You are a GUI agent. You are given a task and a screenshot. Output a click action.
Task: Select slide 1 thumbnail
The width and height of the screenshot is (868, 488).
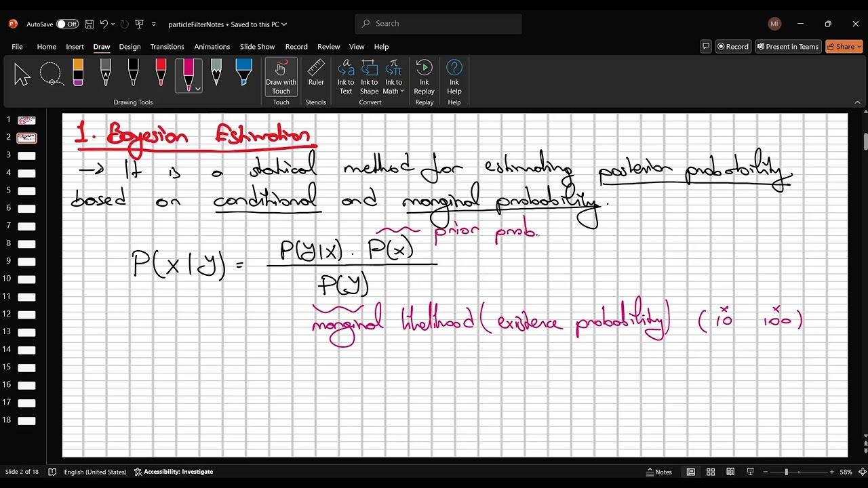pyautogui.click(x=26, y=120)
